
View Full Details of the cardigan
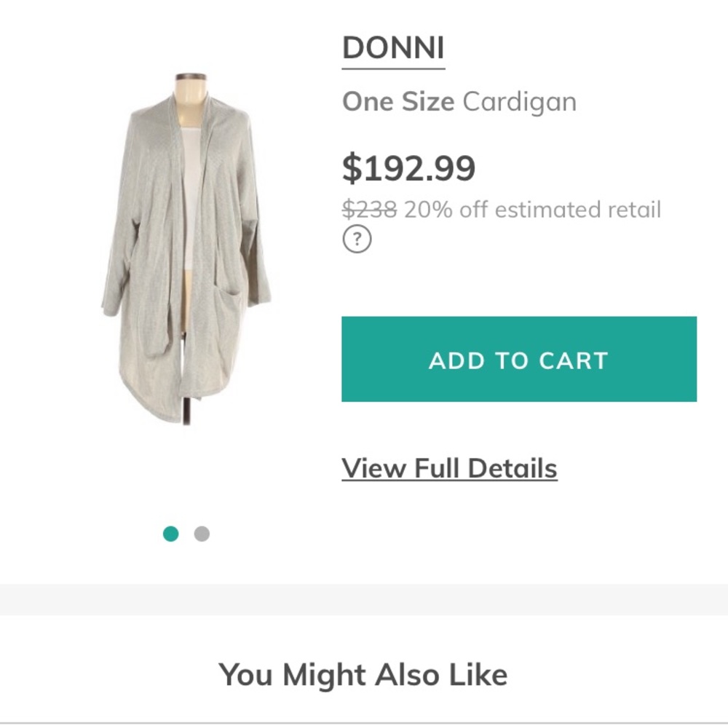click(449, 467)
